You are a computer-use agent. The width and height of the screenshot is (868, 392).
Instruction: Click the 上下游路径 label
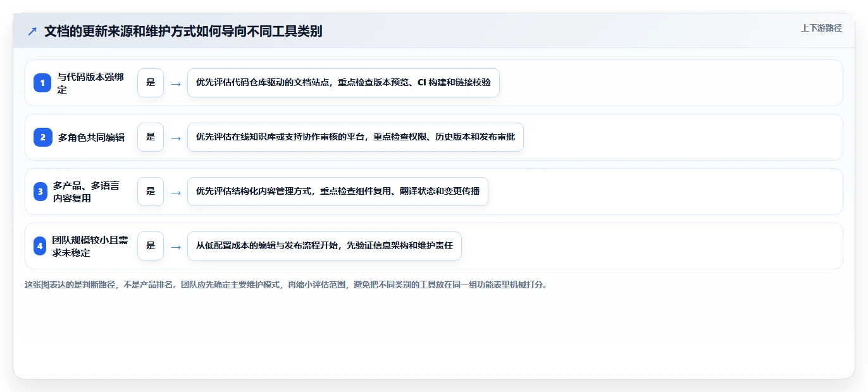coord(821,28)
